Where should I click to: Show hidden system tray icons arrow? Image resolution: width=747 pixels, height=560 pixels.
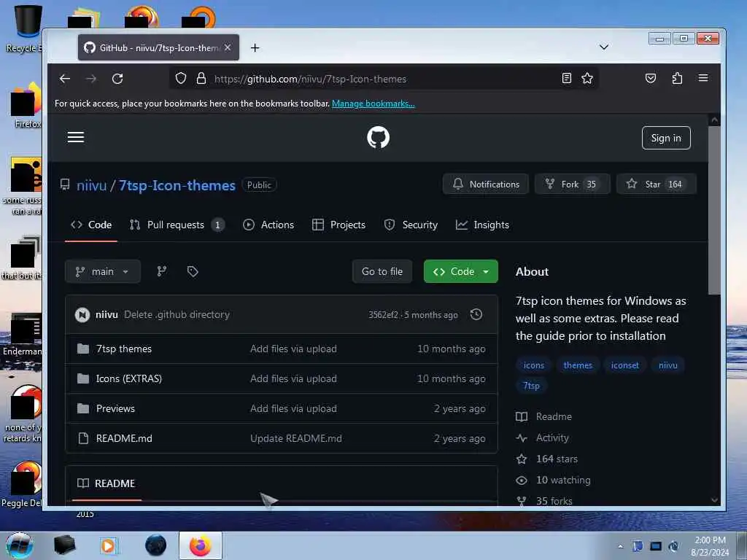[x=620, y=547]
